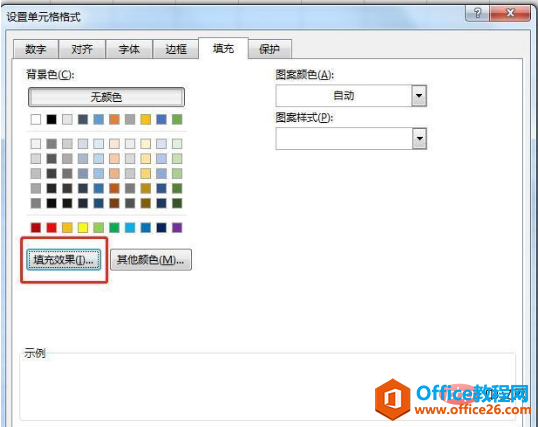Expand the 图案颜色 dropdown arrow
The image size is (538, 427).
[x=419, y=95]
